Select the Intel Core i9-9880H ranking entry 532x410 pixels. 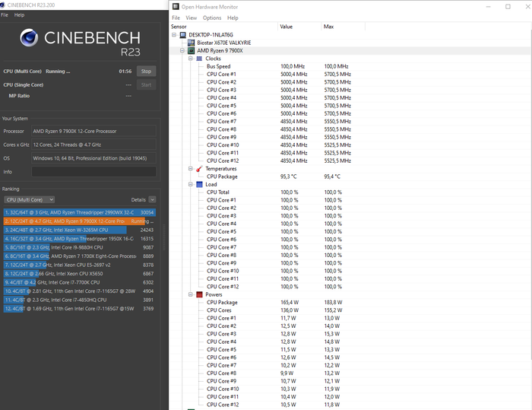pyautogui.click(x=79, y=247)
